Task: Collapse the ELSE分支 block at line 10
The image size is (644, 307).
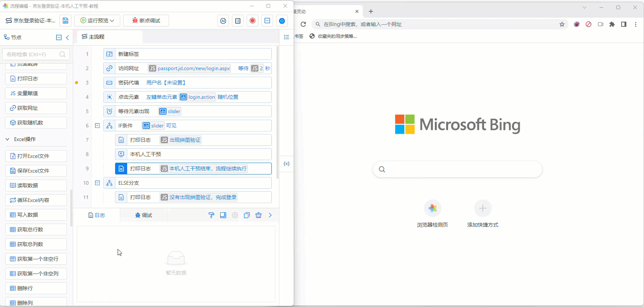Action: click(x=97, y=183)
